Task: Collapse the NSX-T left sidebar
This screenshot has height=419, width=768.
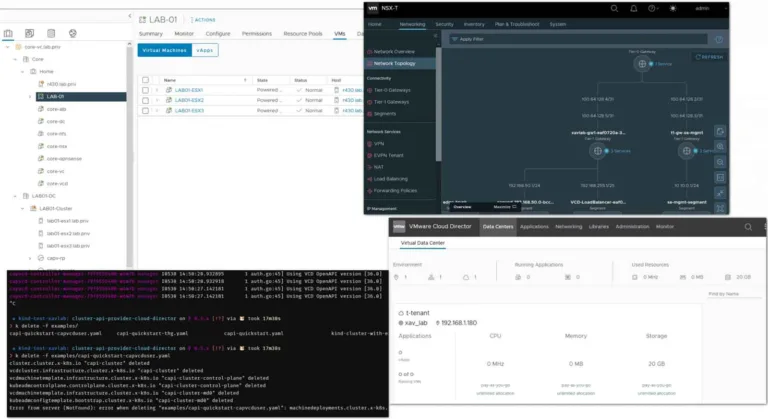Action: 435,36
